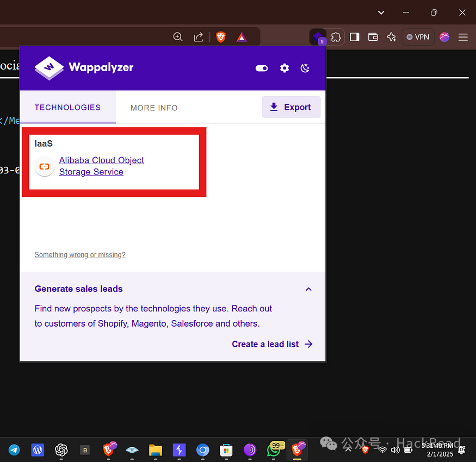The width and height of the screenshot is (476, 462).
Task: Open the browser hamburger menu
Action: [x=463, y=37]
